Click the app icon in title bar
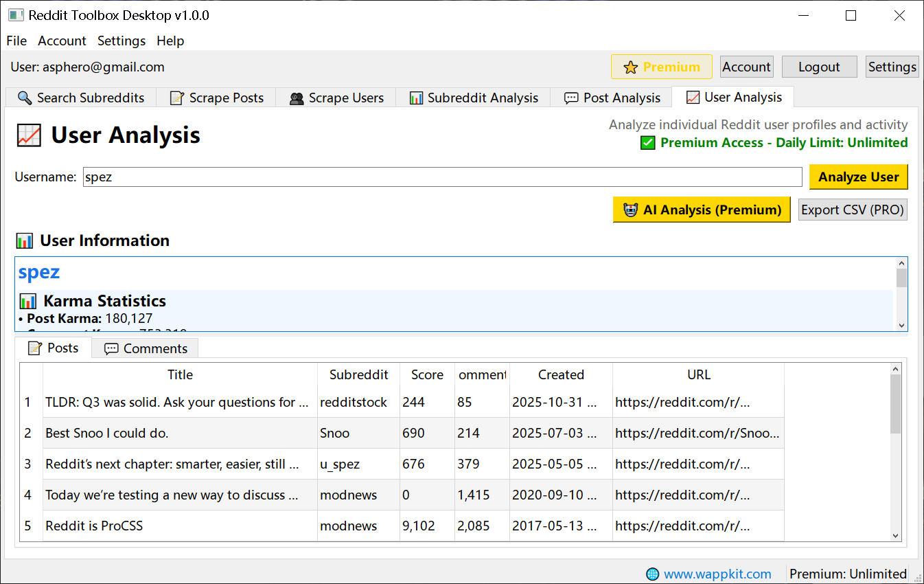The height and width of the screenshot is (584, 924). (x=15, y=15)
